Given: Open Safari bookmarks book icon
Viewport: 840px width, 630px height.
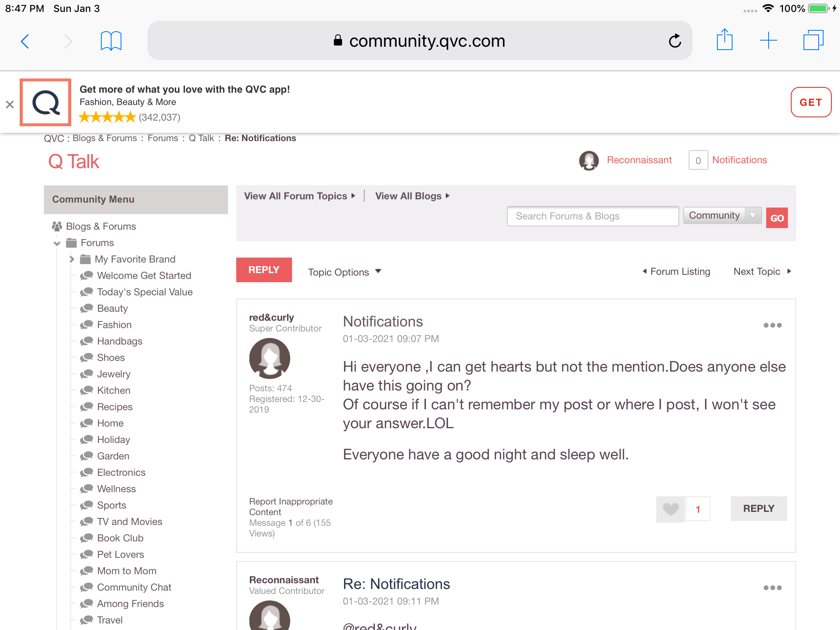Looking at the screenshot, I should point(111,41).
